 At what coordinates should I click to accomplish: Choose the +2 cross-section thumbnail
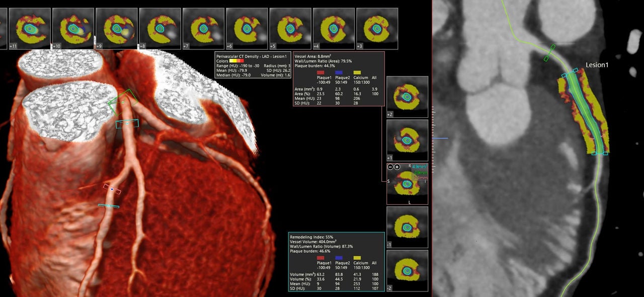point(407,97)
